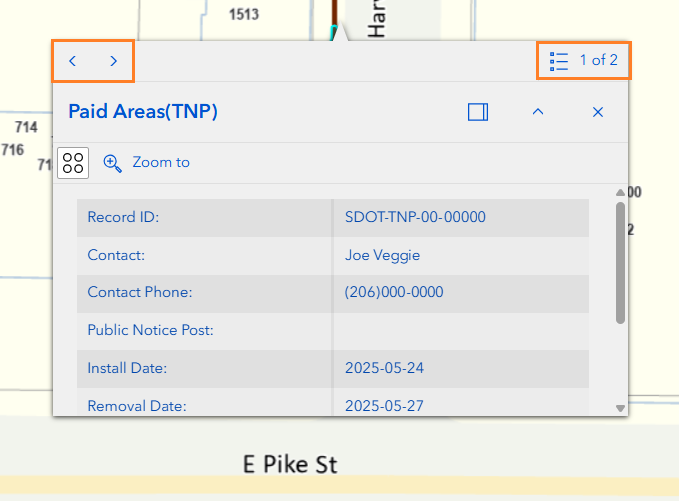Click the E Pike St map label
679x501 pixels.
[x=290, y=465]
